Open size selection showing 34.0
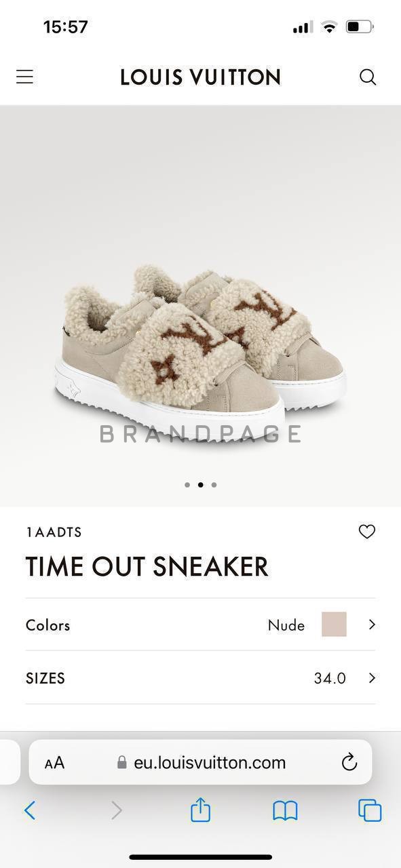The image size is (401, 868). coord(200,677)
